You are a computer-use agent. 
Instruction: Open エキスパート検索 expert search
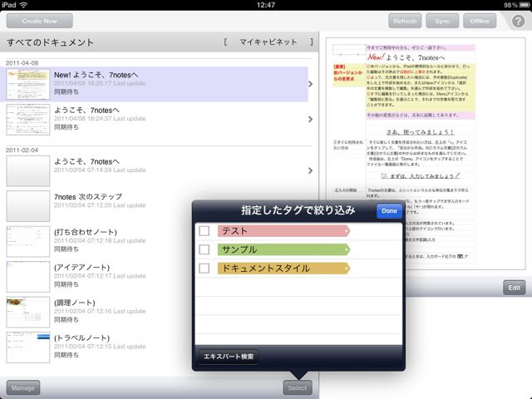pyautogui.click(x=229, y=357)
